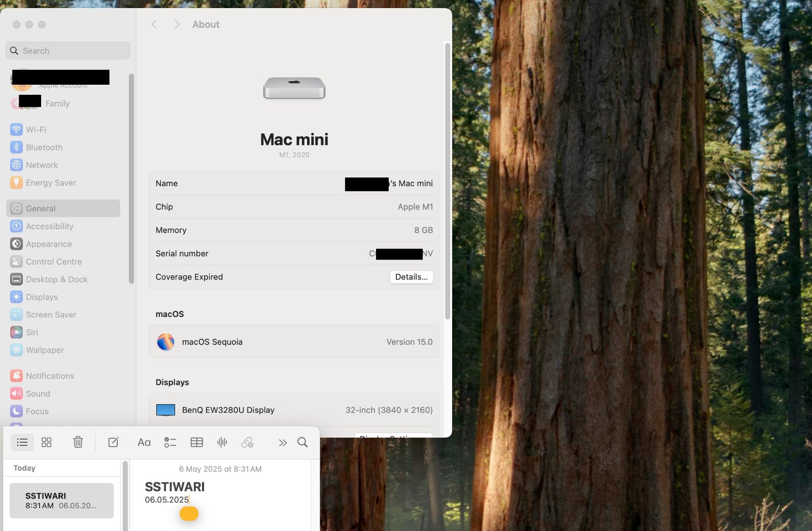Click the 32-inch (3840 × 2160) resolution text
Image resolution: width=812 pixels, height=531 pixels.
[x=389, y=410]
